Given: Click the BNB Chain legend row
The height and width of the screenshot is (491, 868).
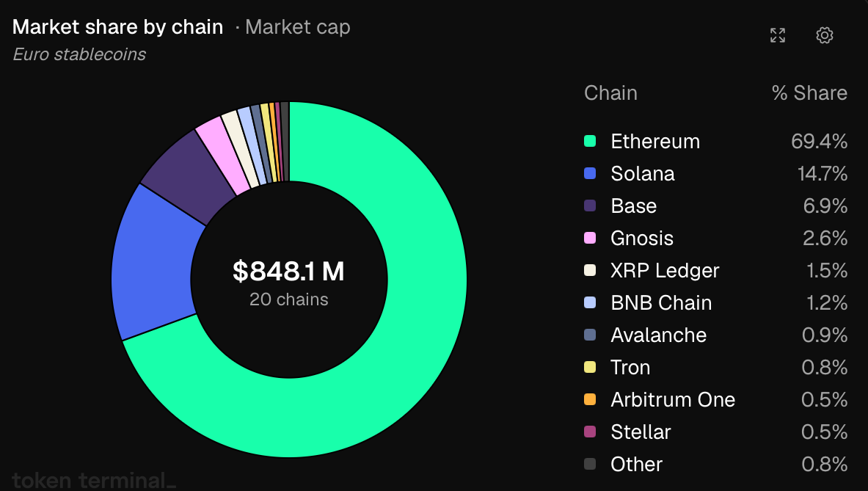Looking at the screenshot, I should pyautogui.click(x=716, y=303).
